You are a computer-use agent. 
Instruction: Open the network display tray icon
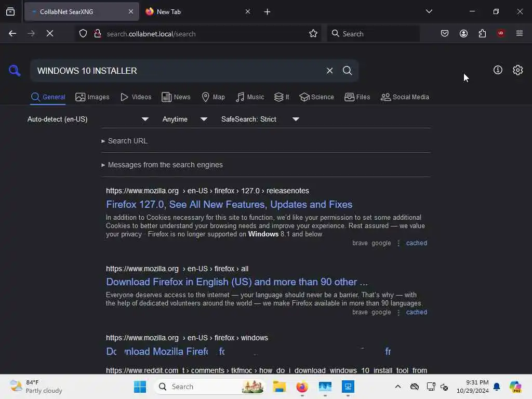(431, 387)
